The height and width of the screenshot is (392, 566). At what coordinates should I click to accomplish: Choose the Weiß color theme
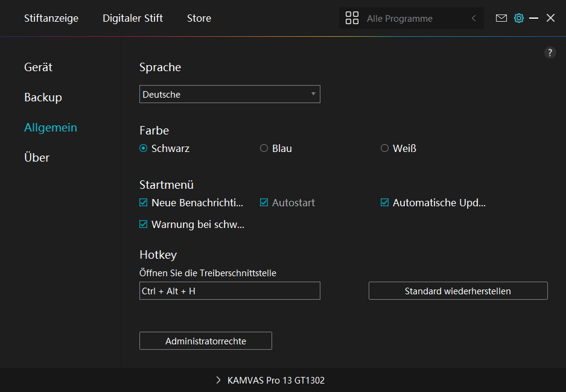384,148
